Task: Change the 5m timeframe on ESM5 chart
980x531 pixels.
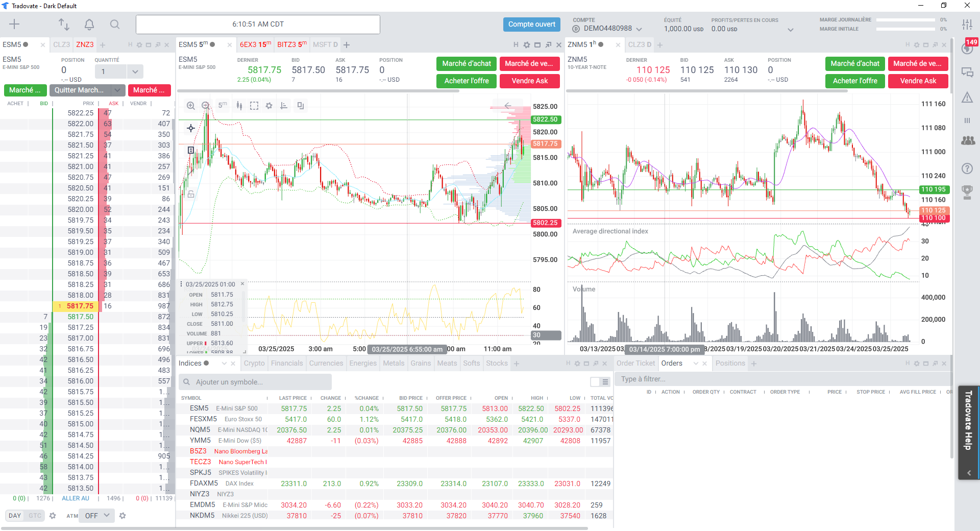Action: pyautogui.click(x=223, y=106)
